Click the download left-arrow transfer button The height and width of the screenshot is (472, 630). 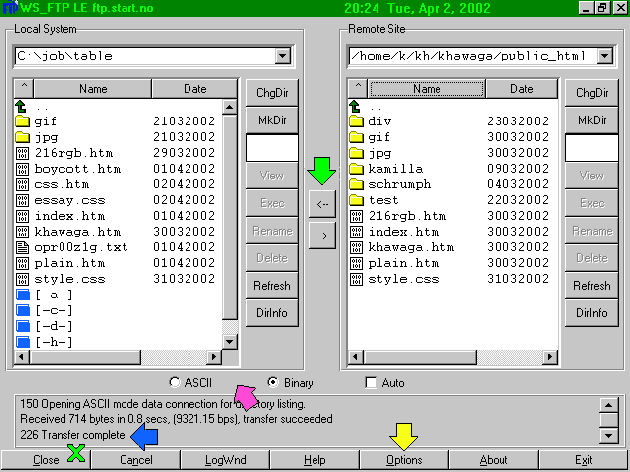click(x=322, y=204)
